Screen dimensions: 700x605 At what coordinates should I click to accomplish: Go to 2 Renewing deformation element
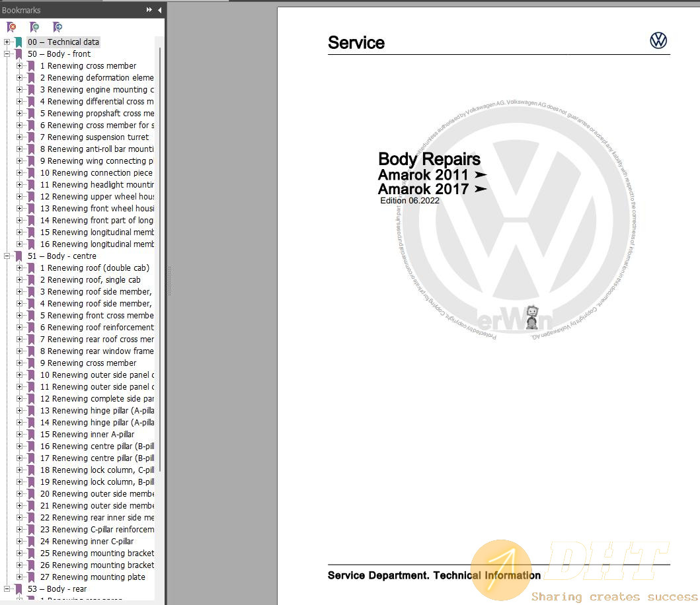(x=97, y=78)
